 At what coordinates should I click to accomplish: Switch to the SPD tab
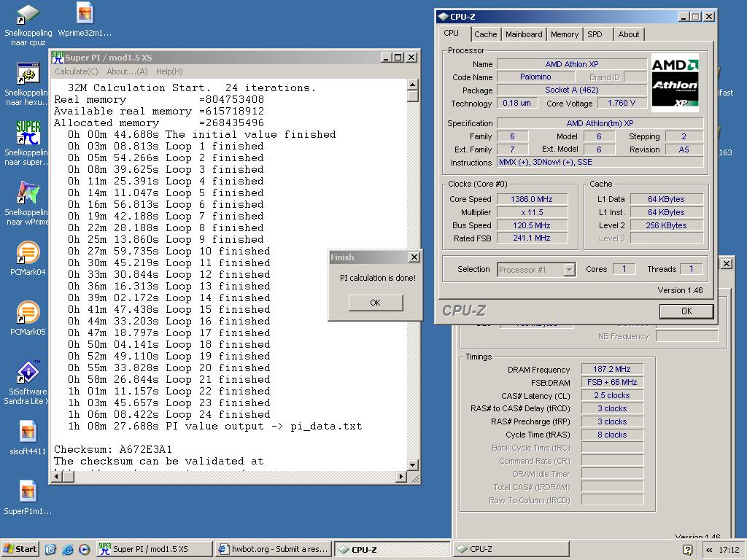click(x=595, y=34)
